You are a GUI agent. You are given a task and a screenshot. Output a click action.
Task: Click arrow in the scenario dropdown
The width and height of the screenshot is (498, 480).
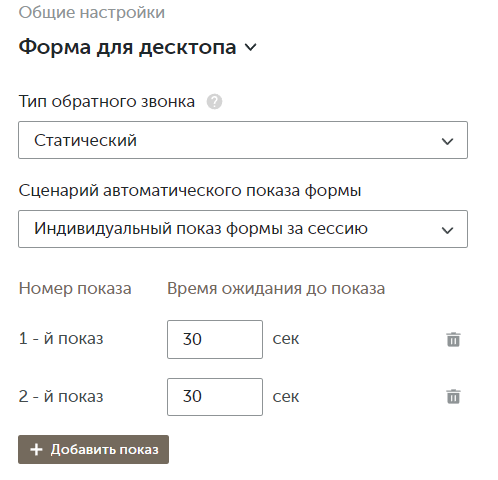tap(447, 230)
